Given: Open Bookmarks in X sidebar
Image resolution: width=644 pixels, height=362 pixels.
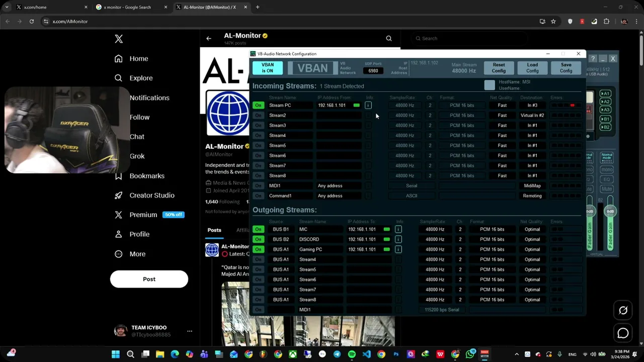Looking at the screenshot, I should (147, 176).
